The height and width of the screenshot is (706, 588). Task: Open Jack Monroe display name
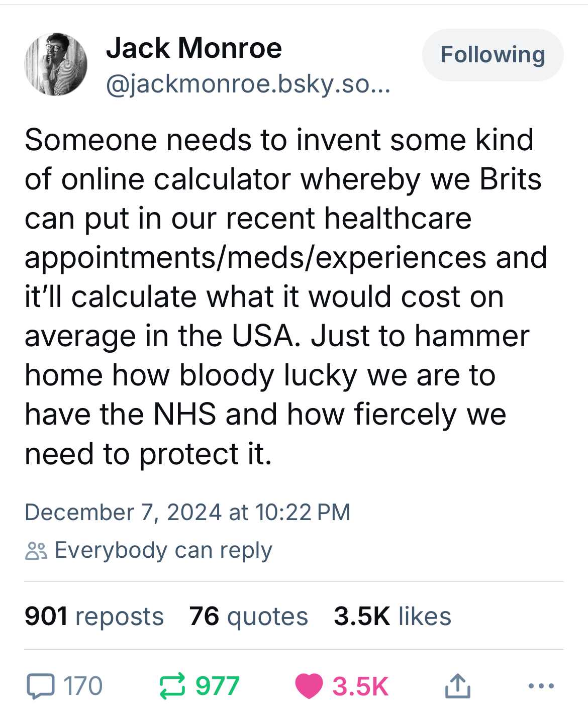tap(193, 48)
